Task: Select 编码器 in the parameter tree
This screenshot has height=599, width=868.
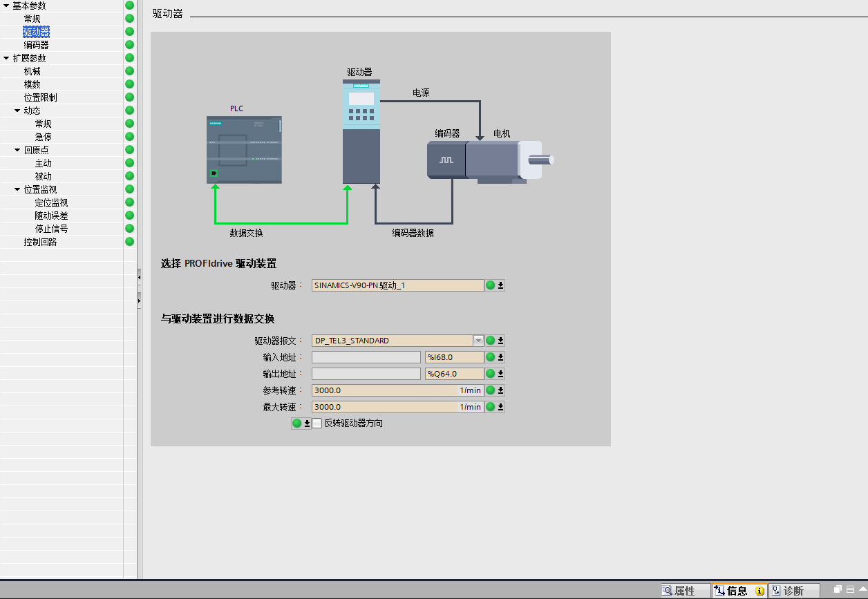Action: click(36, 45)
